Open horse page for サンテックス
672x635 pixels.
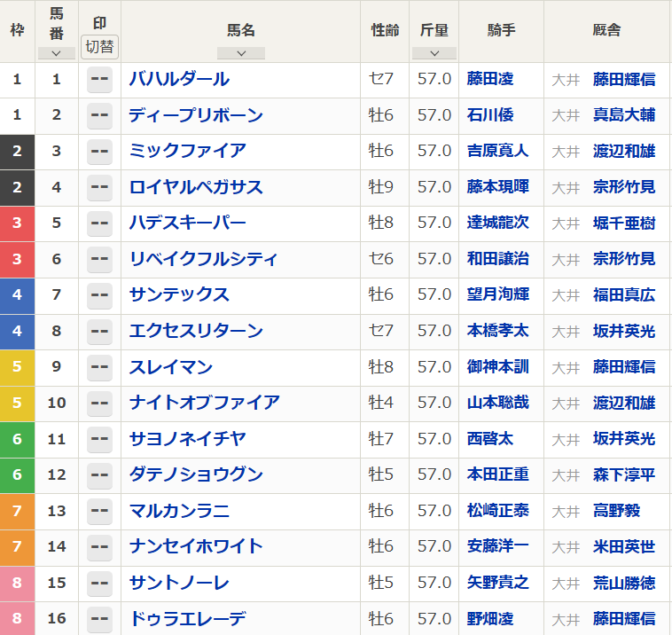(179, 295)
